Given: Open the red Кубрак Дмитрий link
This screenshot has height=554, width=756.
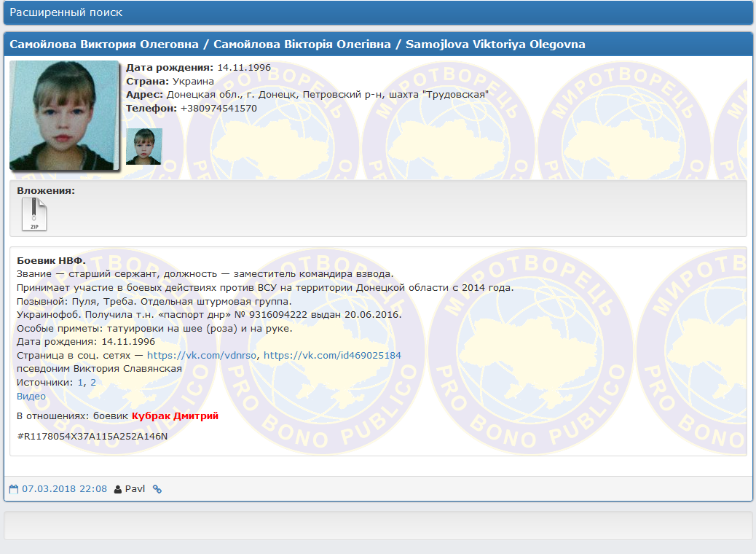Looking at the screenshot, I should pyautogui.click(x=175, y=415).
